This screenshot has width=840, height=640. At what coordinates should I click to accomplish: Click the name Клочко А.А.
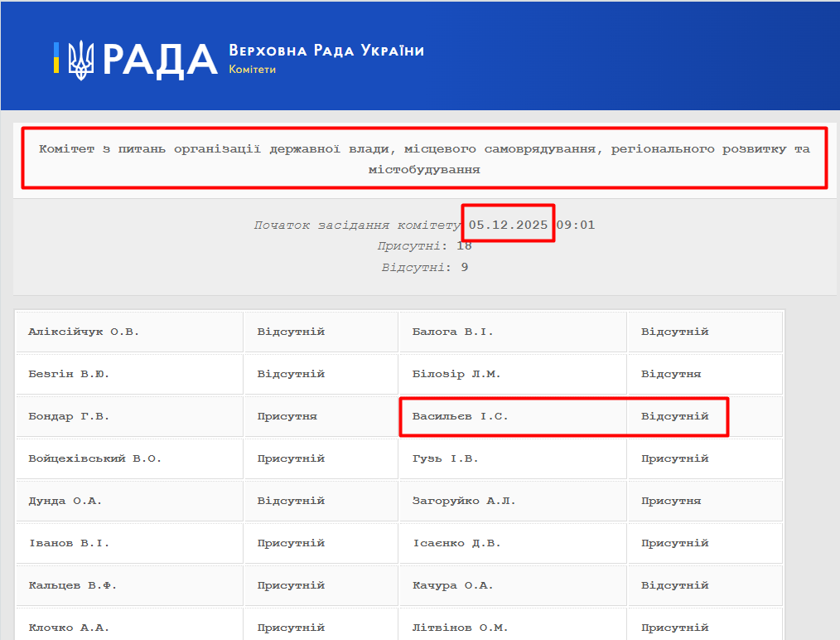tap(69, 628)
